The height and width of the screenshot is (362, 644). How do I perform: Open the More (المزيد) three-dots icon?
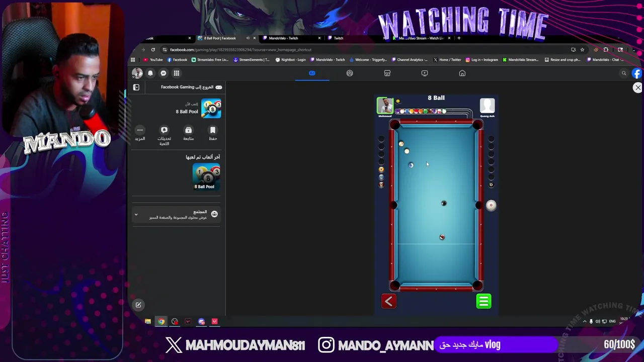(x=140, y=130)
